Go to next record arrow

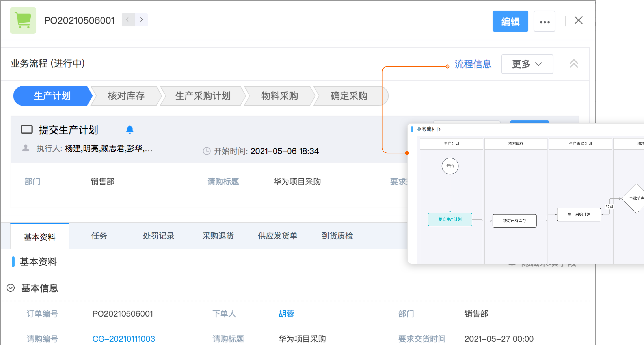click(x=141, y=20)
